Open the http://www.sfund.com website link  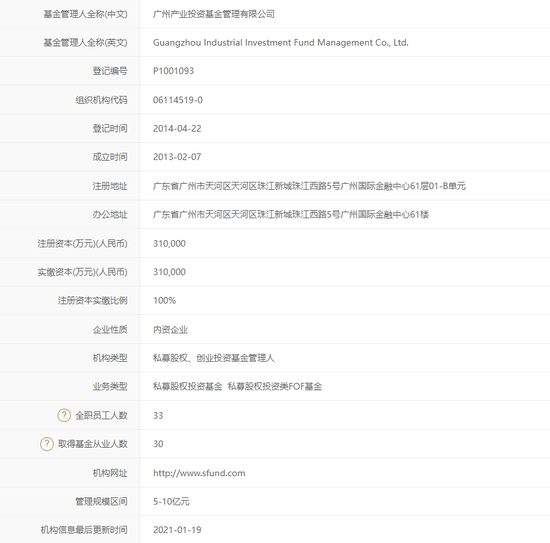[199, 473]
